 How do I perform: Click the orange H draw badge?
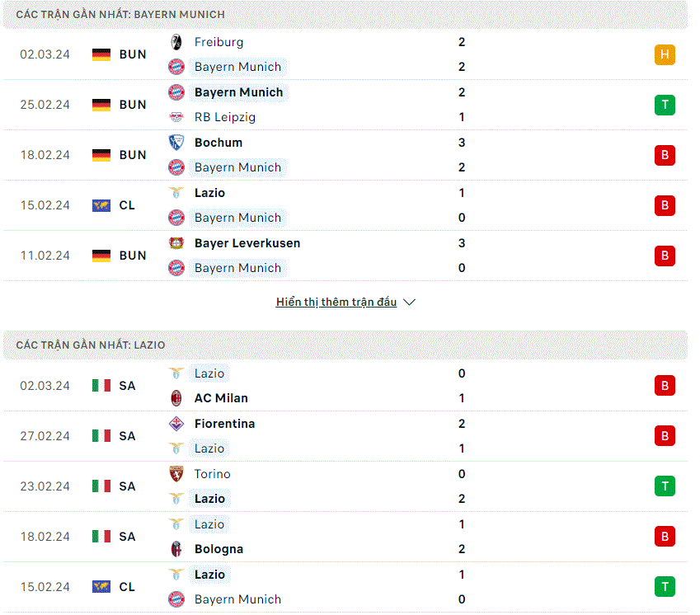tap(665, 54)
